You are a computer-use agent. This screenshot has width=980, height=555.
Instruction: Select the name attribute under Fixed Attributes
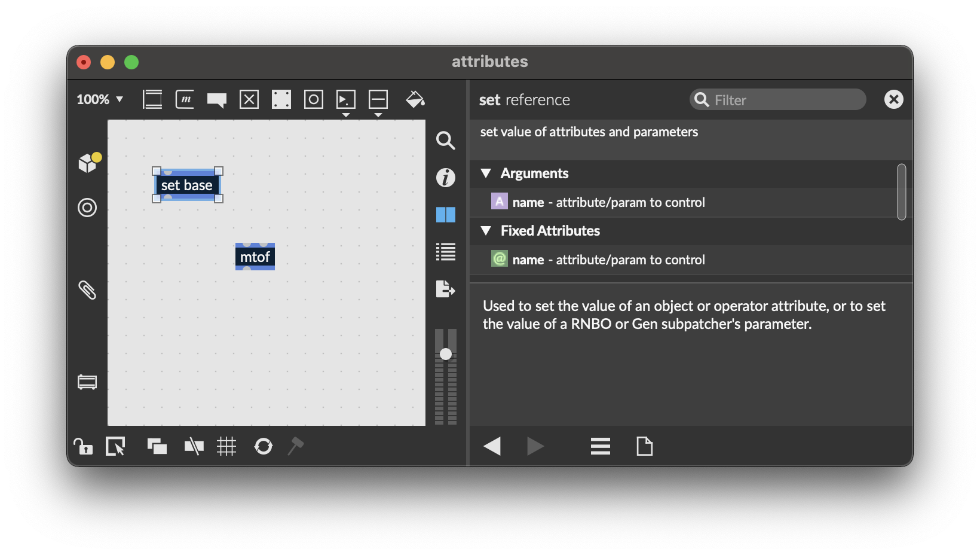click(608, 260)
